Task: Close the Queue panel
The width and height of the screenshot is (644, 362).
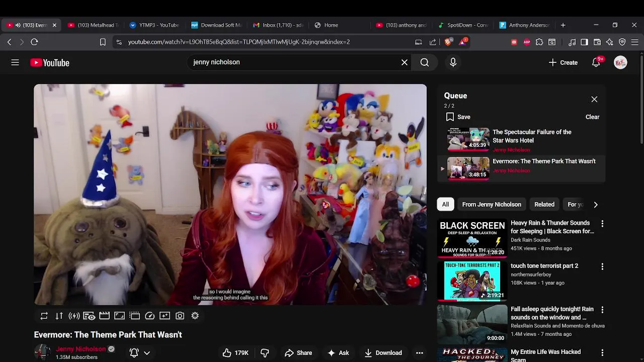Action: tap(594, 100)
